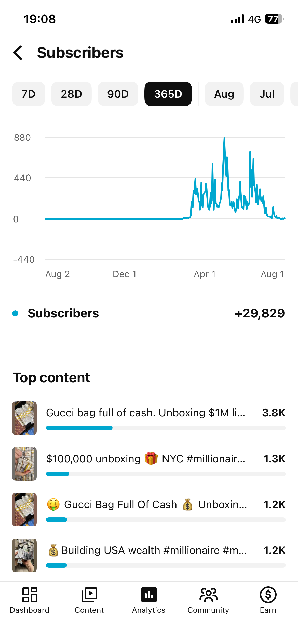This screenshot has width=298, height=644.
Task: Tap the highest peak on subscribers chart
Action: [224, 138]
